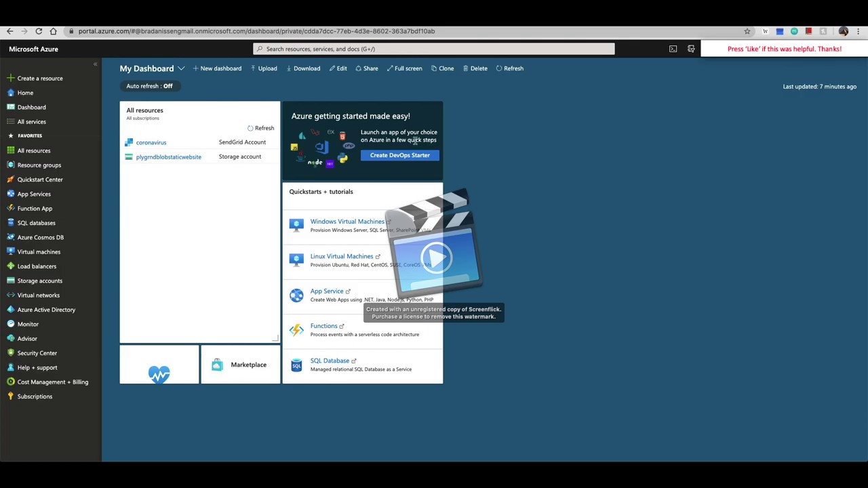The image size is (868, 488).
Task: Open All services in the sidebar
Action: [x=31, y=122]
